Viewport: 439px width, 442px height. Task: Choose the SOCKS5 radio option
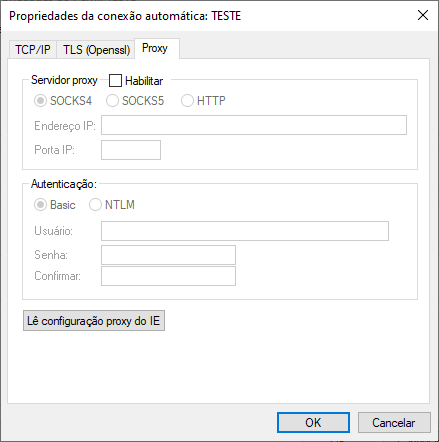pyautogui.click(x=112, y=101)
